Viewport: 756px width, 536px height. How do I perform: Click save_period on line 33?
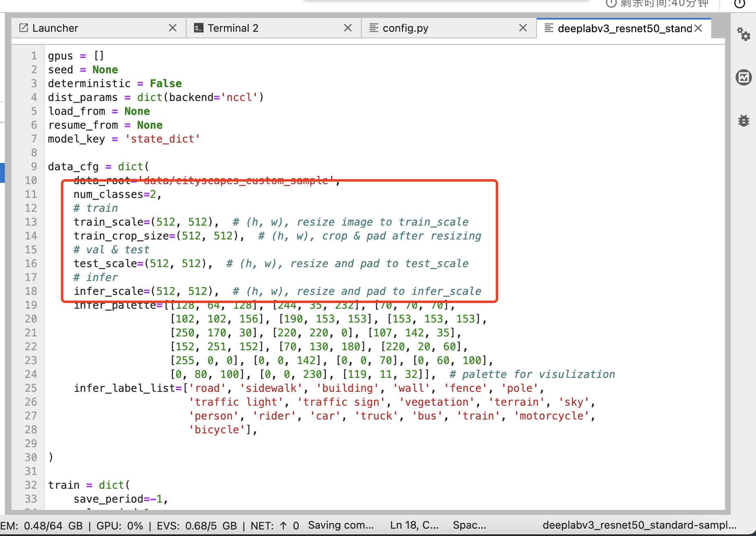point(108,499)
